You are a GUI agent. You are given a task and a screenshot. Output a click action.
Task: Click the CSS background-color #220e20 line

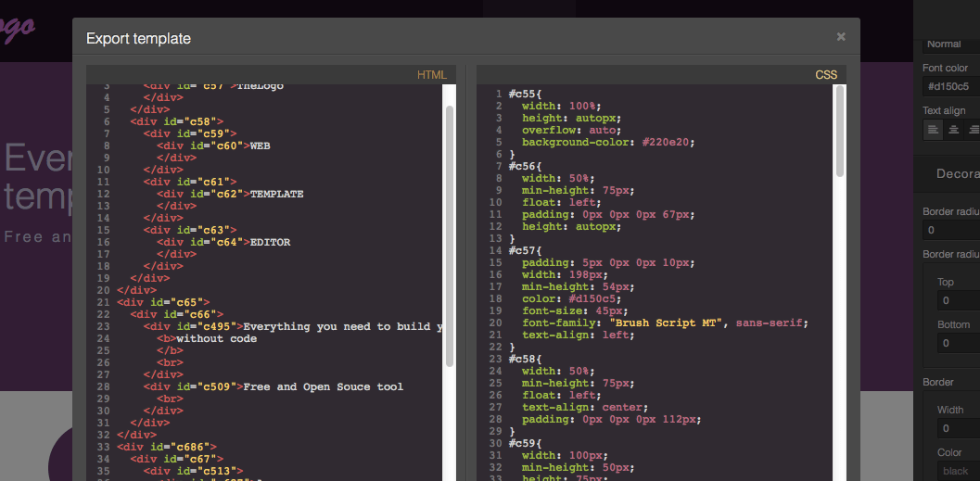click(x=608, y=142)
